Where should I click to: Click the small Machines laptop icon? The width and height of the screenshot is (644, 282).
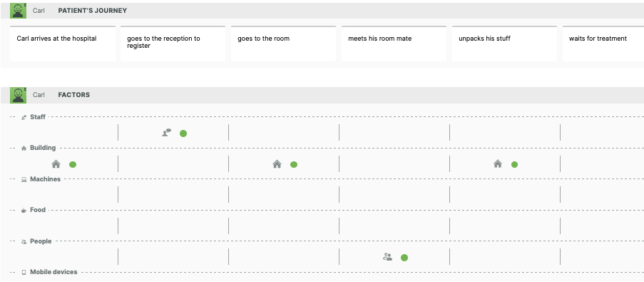[x=24, y=180]
